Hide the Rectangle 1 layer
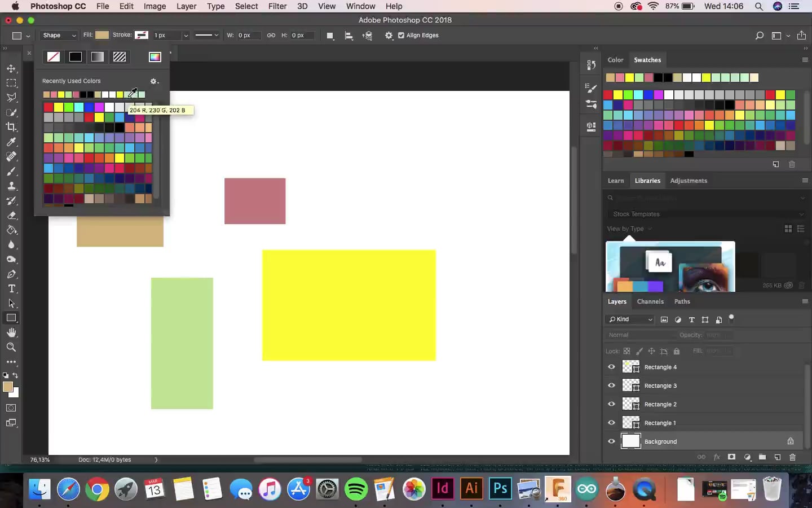The image size is (812, 508). click(x=611, y=423)
